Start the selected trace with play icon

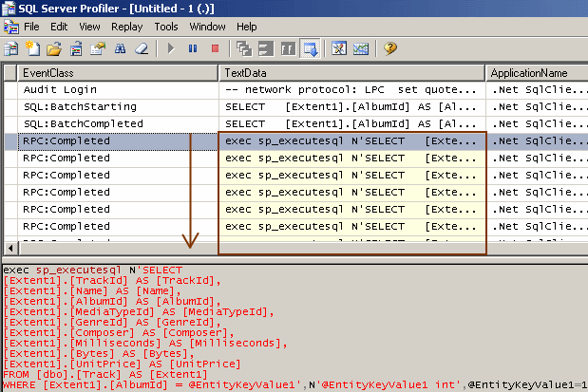pyautogui.click(x=171, y=48)
